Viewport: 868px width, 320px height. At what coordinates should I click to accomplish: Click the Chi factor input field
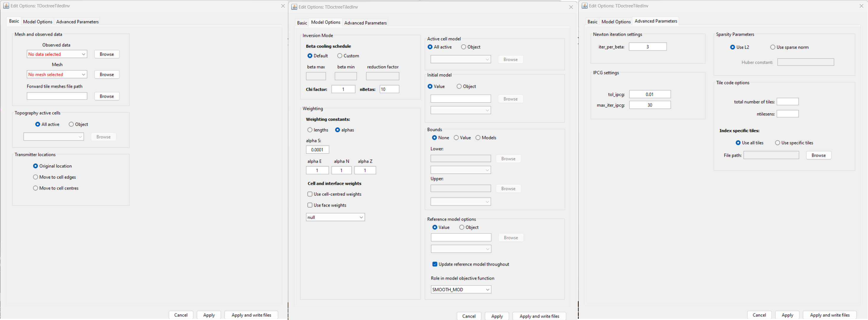click(343, 89)
